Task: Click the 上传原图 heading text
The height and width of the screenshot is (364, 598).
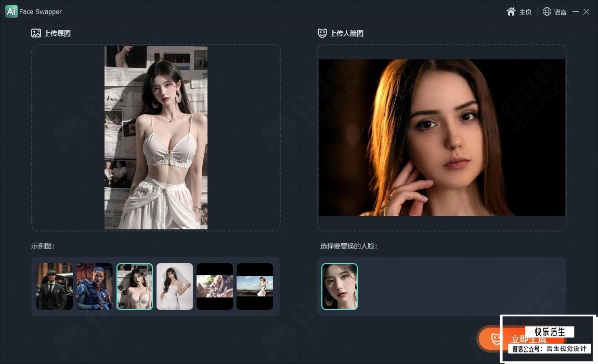Action: [57, 33]
